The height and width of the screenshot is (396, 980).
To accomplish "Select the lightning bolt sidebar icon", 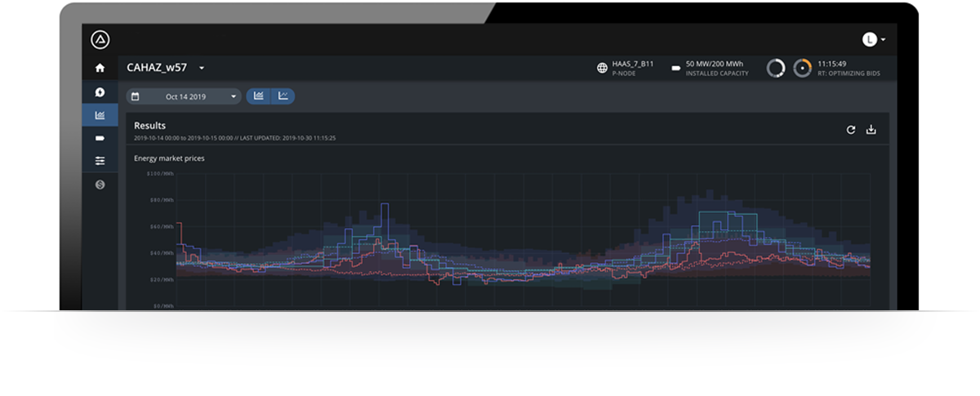I will point(100,92).
